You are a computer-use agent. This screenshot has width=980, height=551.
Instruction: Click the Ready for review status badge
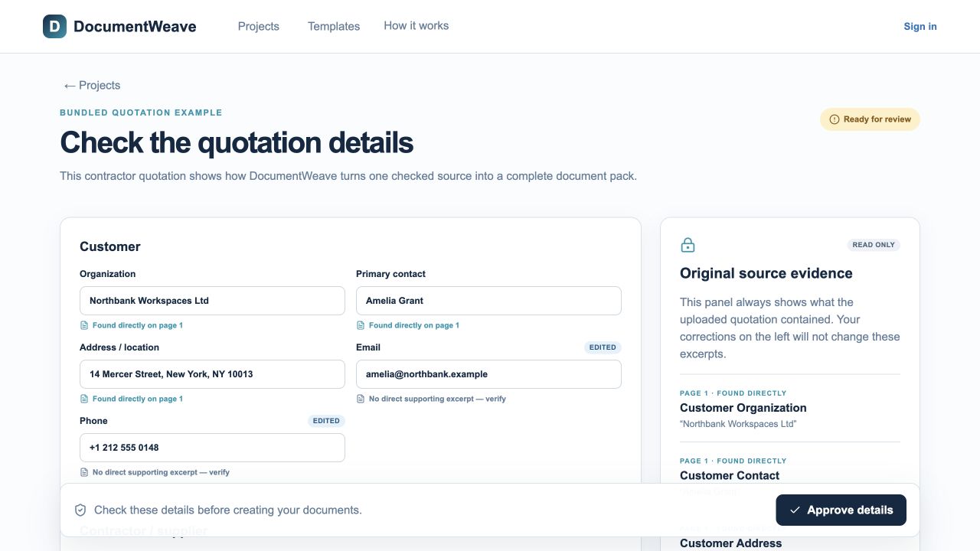coord(870,119)
